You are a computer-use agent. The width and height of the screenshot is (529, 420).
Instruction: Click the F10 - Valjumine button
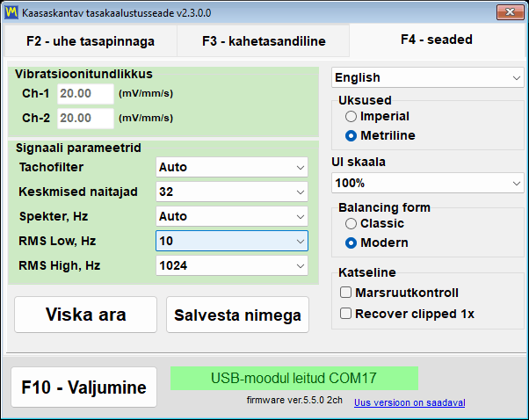[84, 387]
